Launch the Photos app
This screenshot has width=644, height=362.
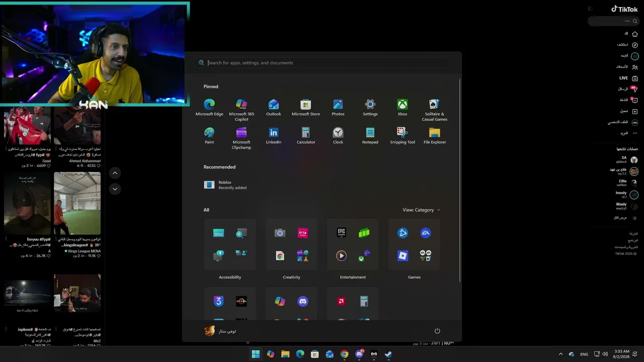pos(338,108)
